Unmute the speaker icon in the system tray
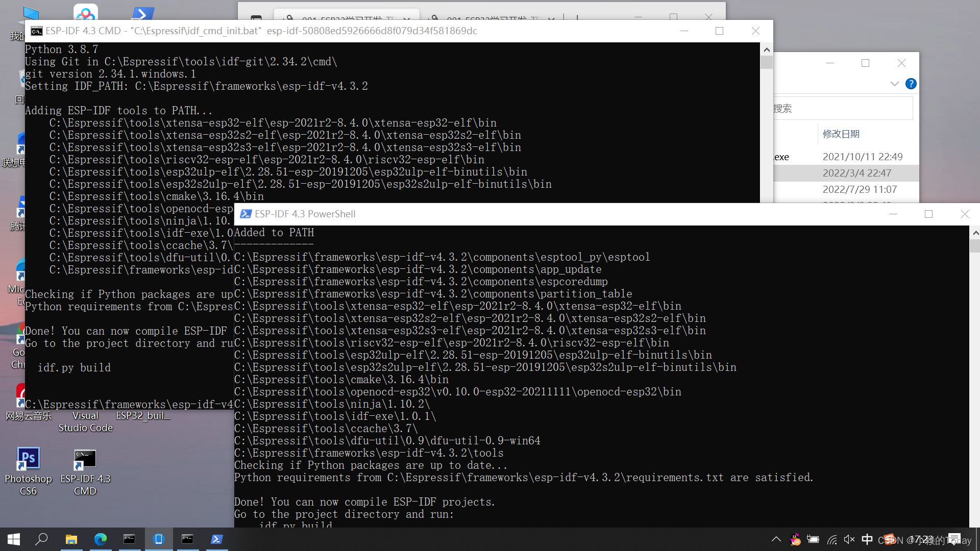980x551 pixels. (x=849, y=539)
